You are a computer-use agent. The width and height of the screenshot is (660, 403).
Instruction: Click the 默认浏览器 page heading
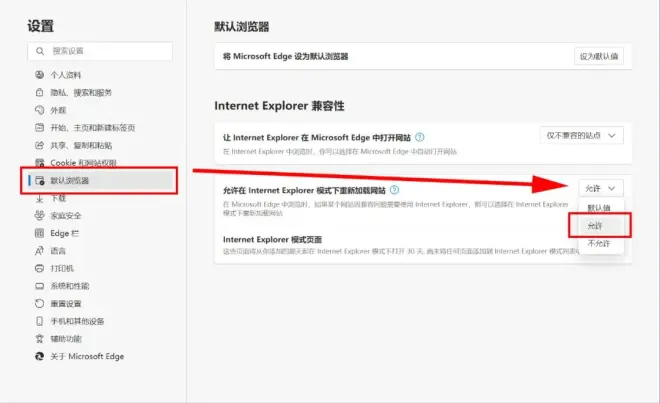[x=242, y=27]
